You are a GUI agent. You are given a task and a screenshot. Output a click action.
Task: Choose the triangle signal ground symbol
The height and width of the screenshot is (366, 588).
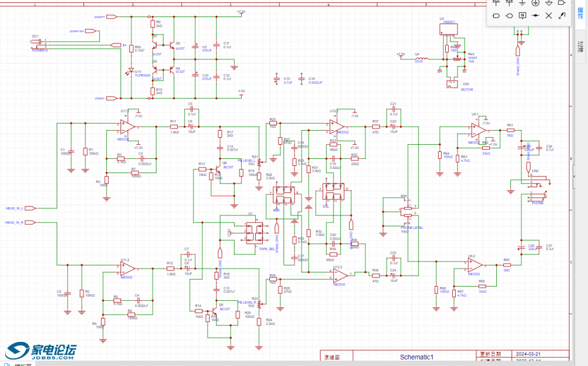[549, 3]
